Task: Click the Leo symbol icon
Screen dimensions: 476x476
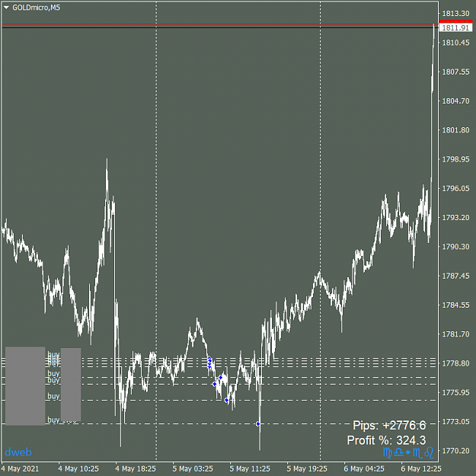Action: 429,452
